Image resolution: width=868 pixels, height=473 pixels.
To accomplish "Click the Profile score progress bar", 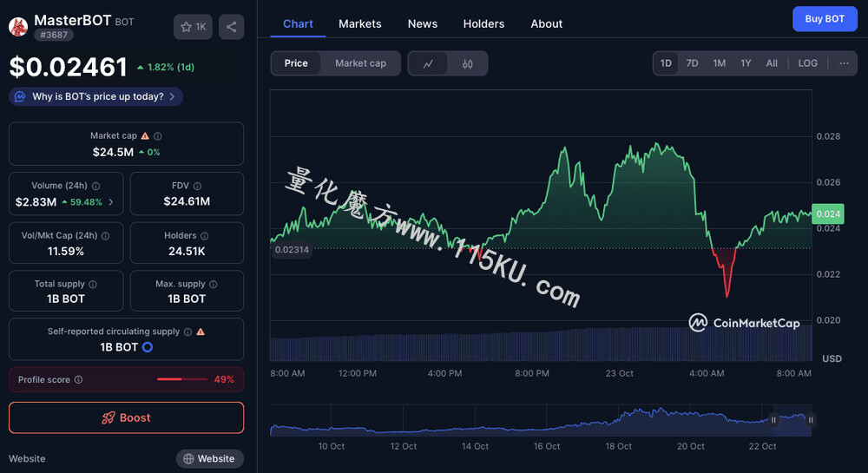I will tap(181, 379).
